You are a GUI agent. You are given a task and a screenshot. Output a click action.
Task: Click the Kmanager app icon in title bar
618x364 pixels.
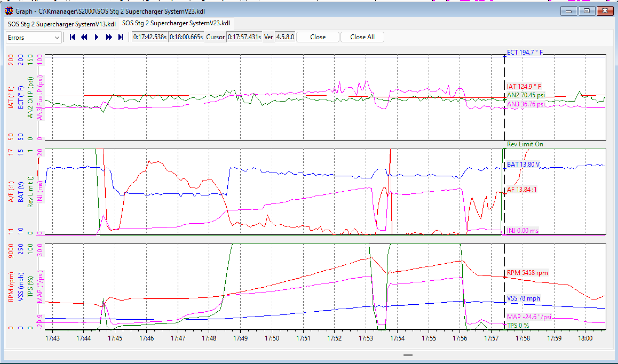click(x=9, y=11)
